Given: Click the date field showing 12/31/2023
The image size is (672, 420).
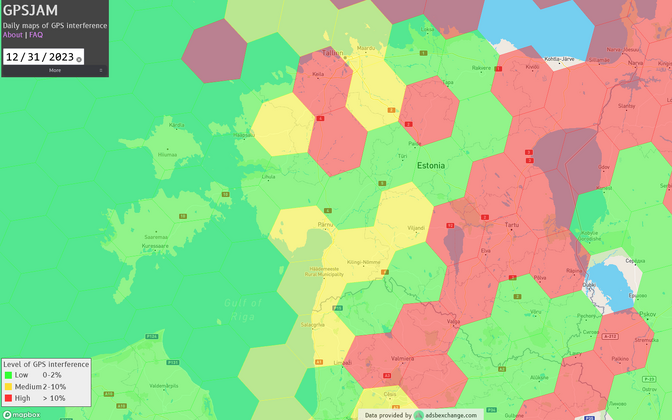Looking at the screenshot, I should tap(38, 57).
